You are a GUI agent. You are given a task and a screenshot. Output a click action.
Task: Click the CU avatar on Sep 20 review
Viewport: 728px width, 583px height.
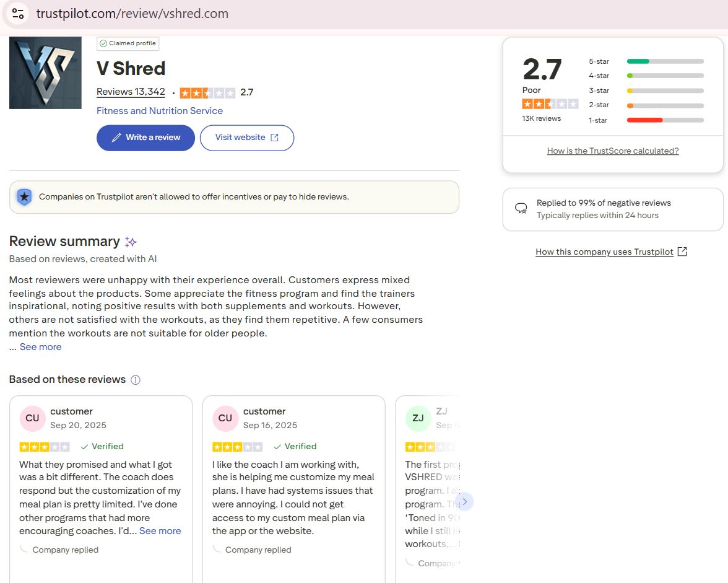32,418
